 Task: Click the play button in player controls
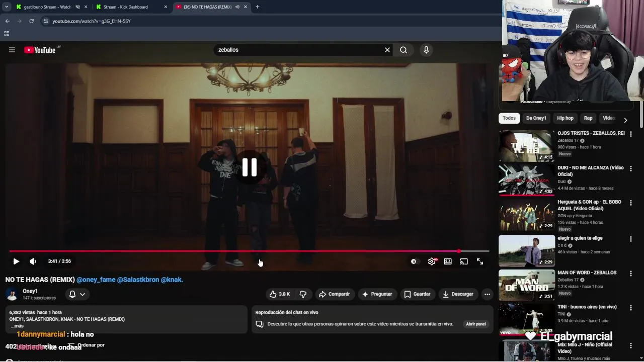[x=16, y=261]
